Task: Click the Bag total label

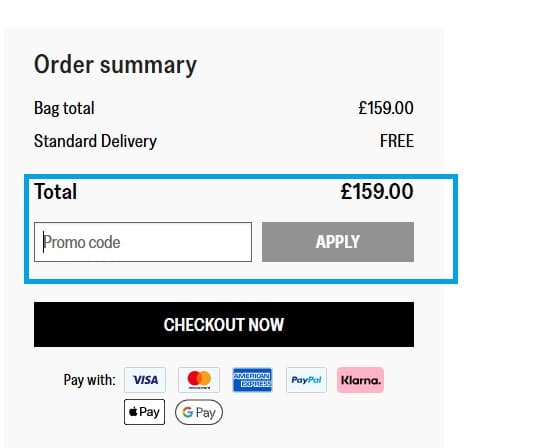Action: tap(64, 108)
